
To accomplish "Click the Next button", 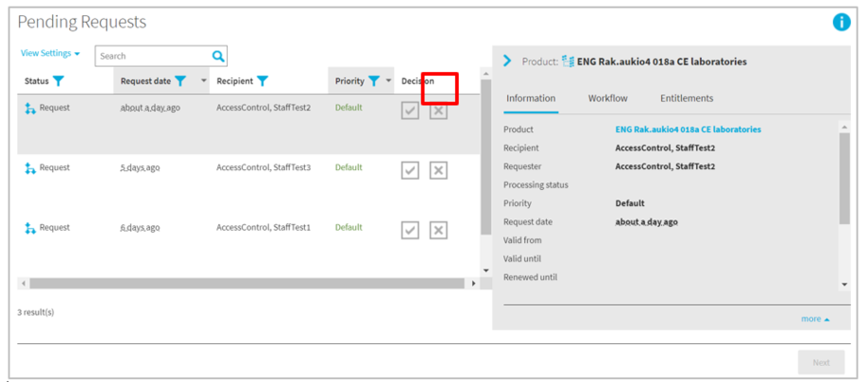I will coord(821,362).
